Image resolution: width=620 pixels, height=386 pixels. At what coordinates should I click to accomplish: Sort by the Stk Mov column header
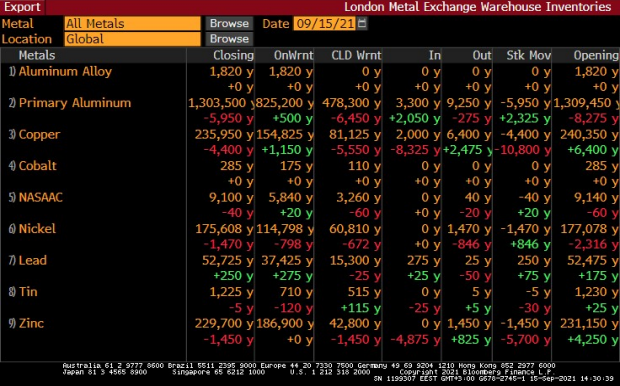529,55
